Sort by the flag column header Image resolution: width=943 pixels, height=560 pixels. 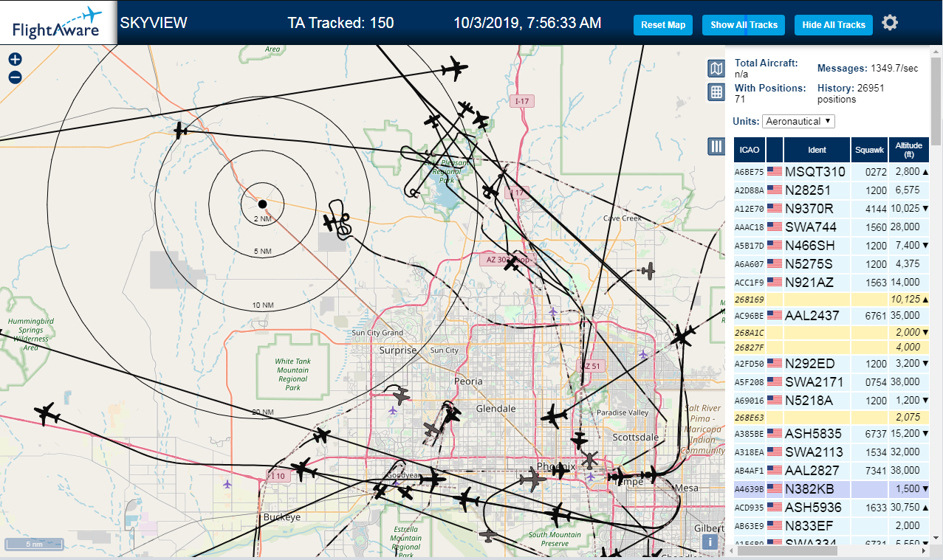(x=775, y=150)
